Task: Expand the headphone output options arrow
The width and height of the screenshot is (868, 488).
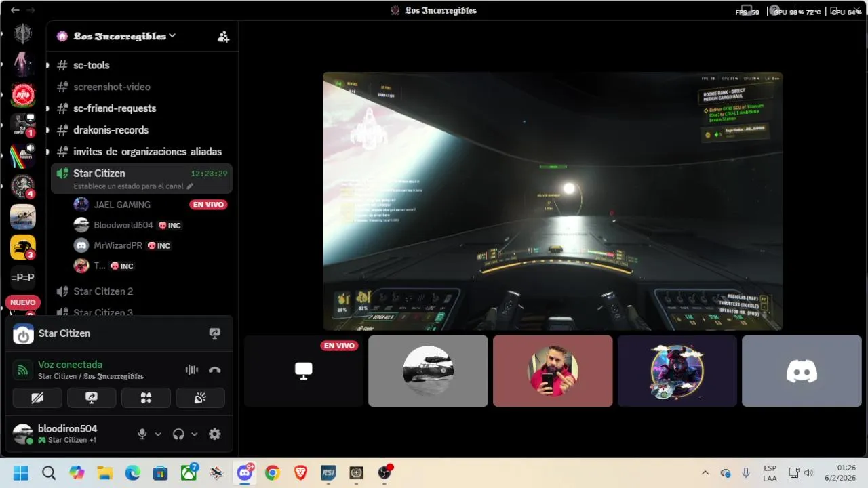Action: tap(195, 434)
